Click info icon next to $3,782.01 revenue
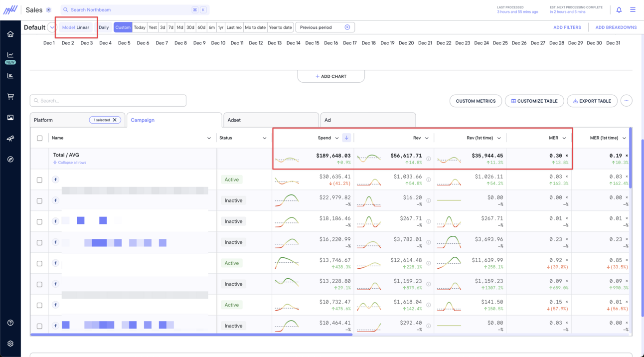Screen dimensions: 644x357 coord(428,243)
